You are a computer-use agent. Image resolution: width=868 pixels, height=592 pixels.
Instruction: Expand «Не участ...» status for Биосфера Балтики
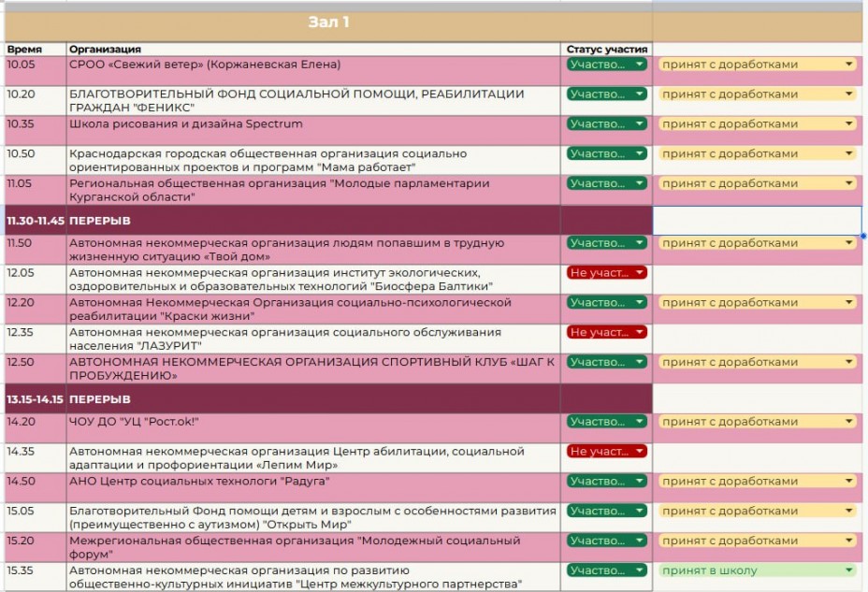click(640, 273)
